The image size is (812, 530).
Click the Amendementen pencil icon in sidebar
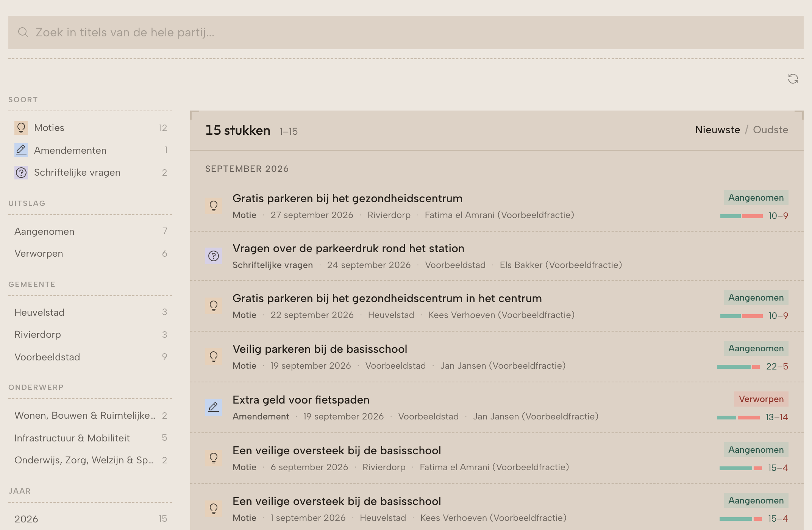click(21, 150)
